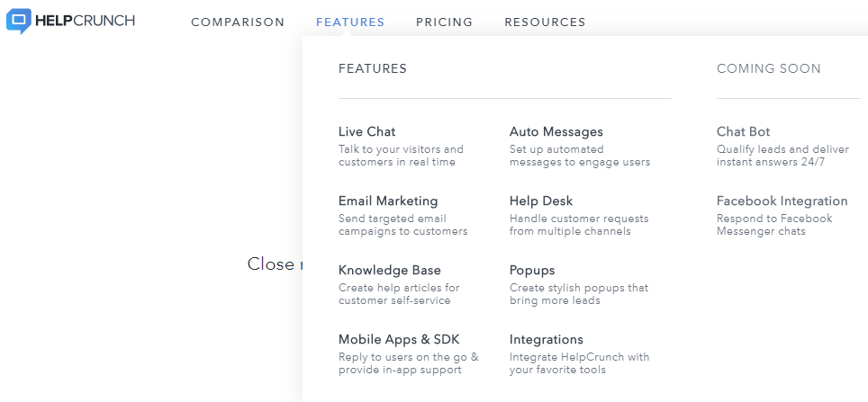
Task: View the Integrations feature page
Action: (x=547, y=339)
